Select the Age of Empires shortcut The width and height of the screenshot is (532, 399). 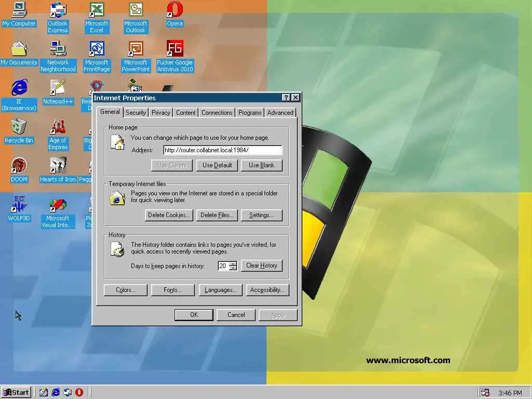[x=58, y=135]
